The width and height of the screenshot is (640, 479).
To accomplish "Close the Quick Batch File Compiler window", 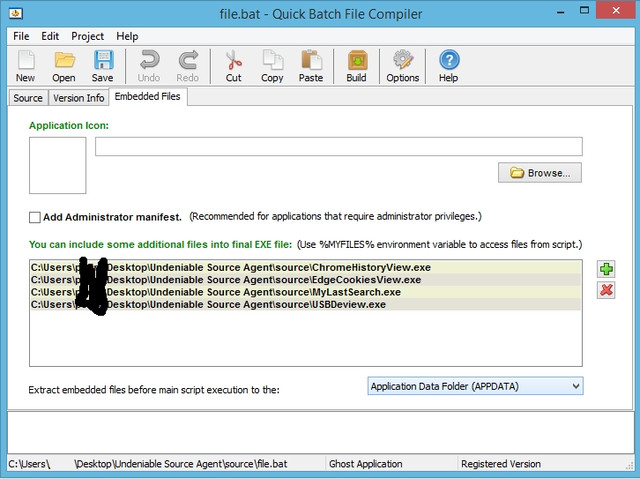I will 616,10.
